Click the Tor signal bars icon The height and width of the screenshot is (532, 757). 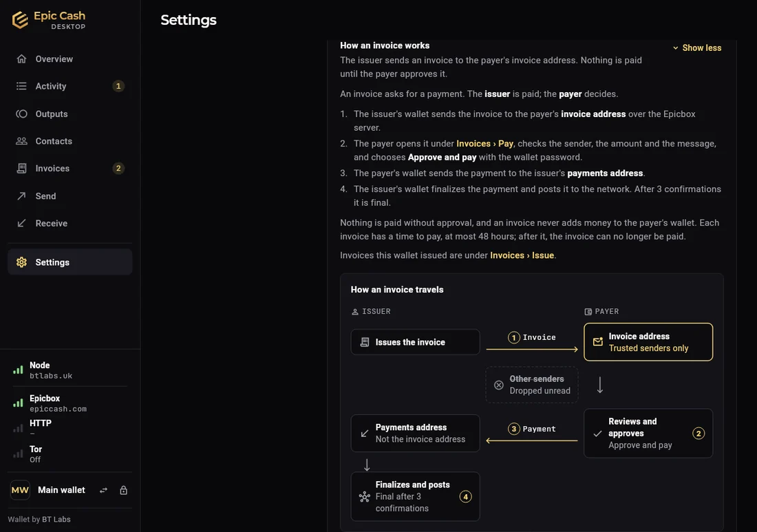coord(18,454)
